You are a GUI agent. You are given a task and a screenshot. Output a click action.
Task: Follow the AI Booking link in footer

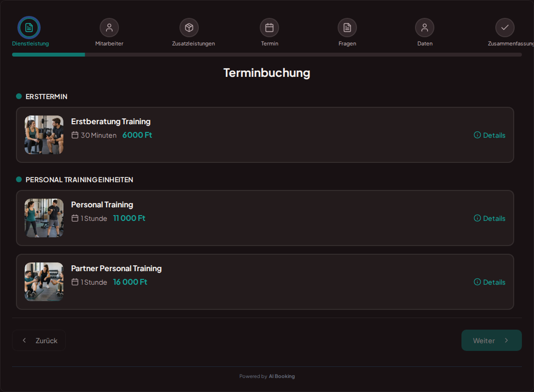(x=282, y=376)
